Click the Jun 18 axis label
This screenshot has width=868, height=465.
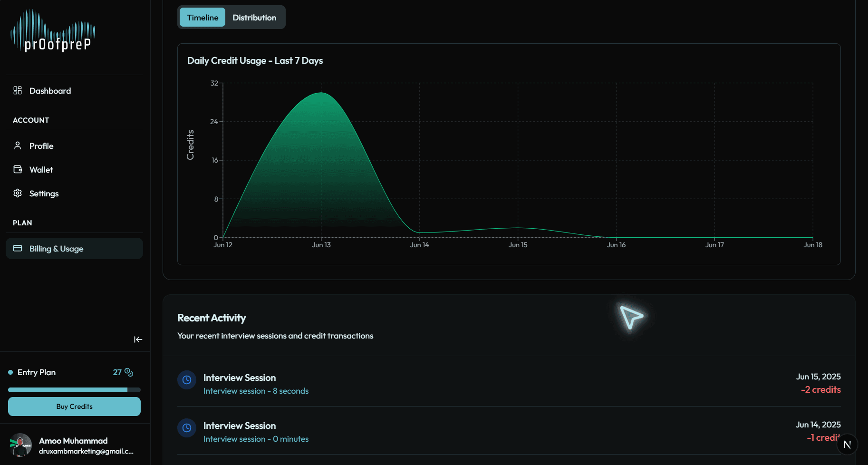tap(813, 245)
